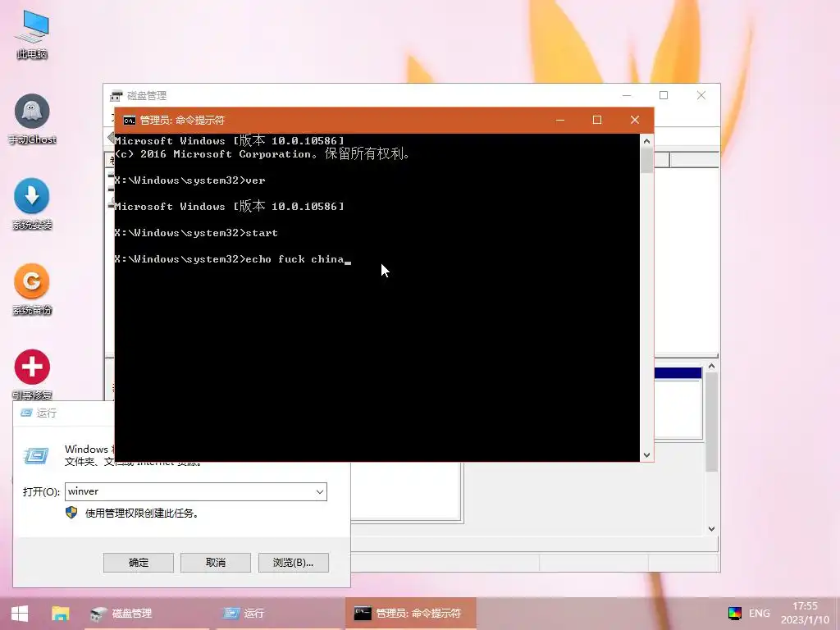This screenshot has height=630, width=840.
Task: Click the colorful display tray icon
Action: [734, 614]
